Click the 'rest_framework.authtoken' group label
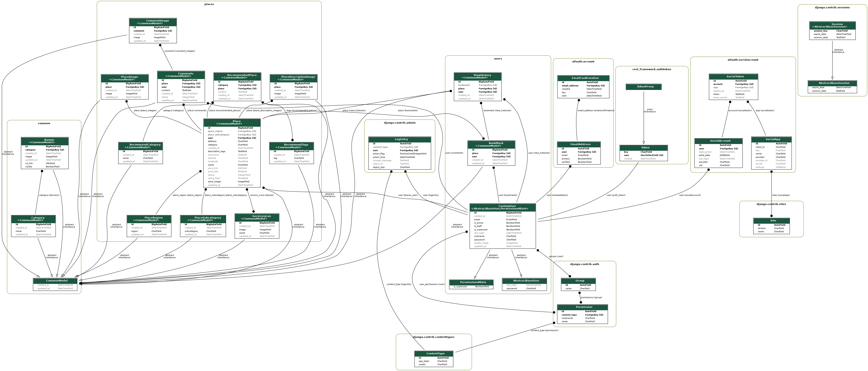Screen dimensions: 868x371 pyautogui.click(x=652, y=69)
